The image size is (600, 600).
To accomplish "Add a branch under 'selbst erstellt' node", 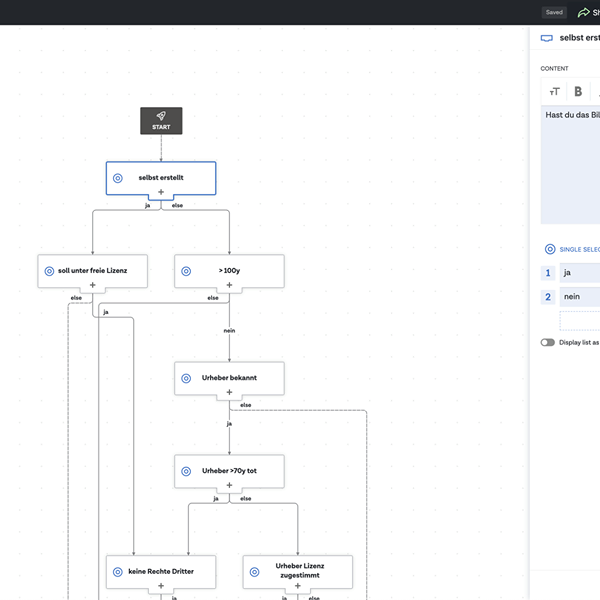I will click(x=161, y=192).
